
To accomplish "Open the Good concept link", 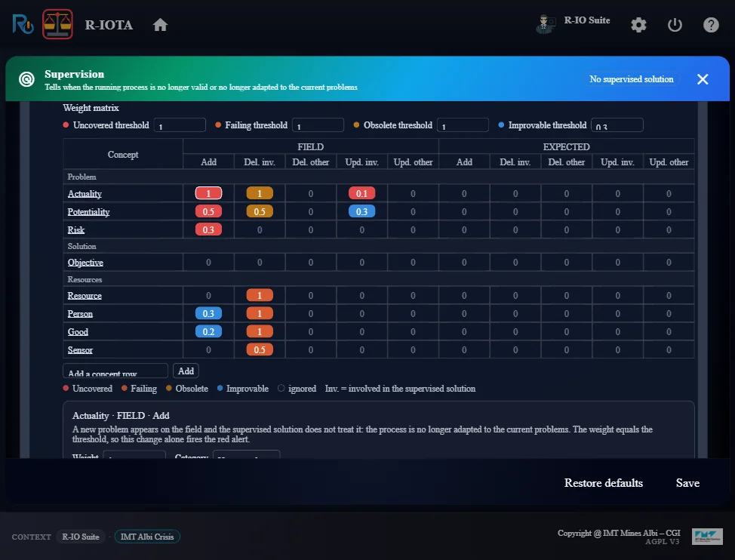I will coord(78,332).
